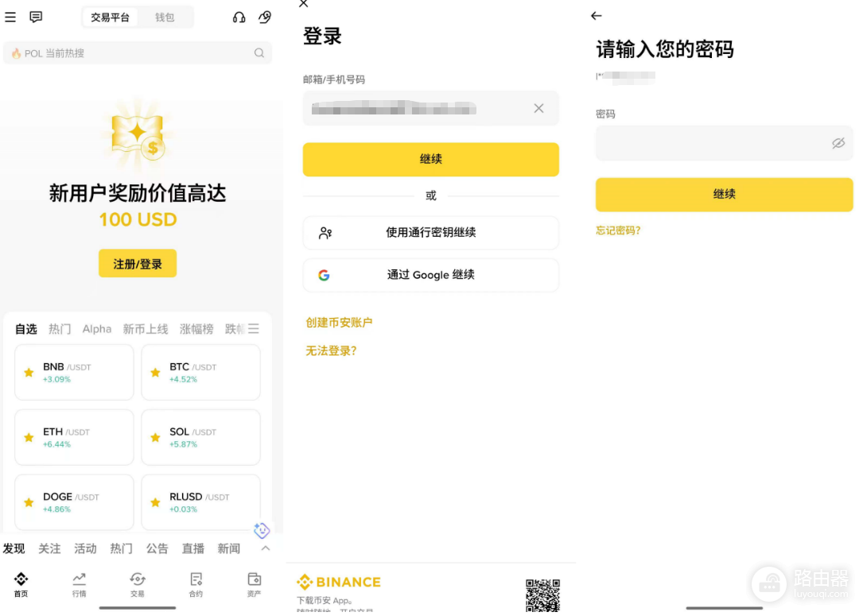The image size is (863, 616).
Task: Focus the 邮箱/手机号码 input field
Action: click(431, 108)
